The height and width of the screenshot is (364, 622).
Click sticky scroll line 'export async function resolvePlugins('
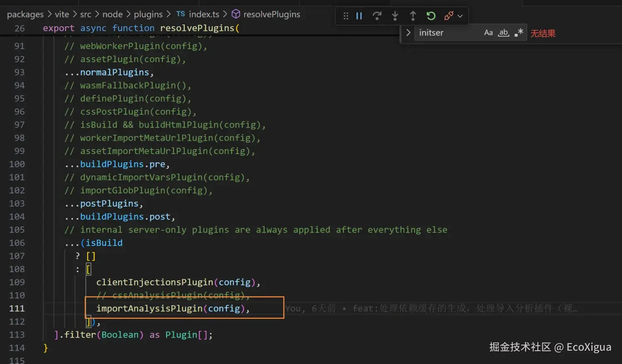[141, 28]
